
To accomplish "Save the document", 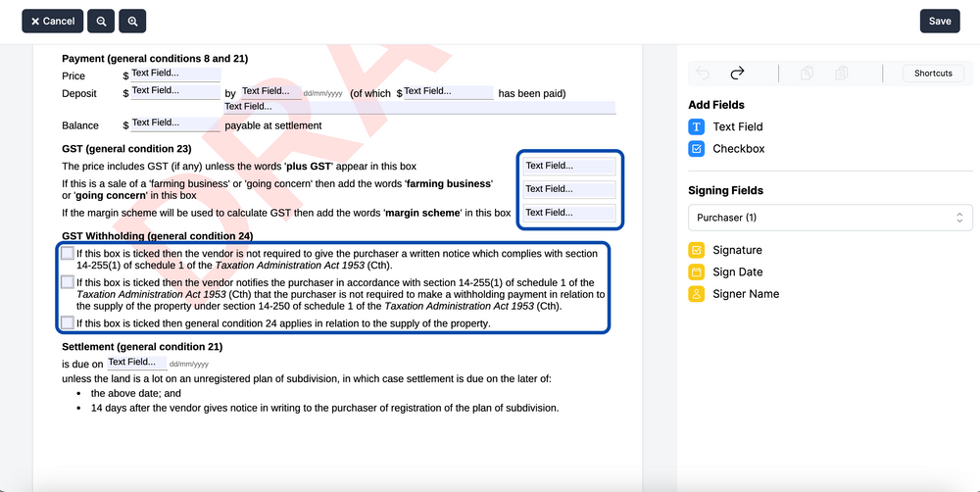I will pyautogui.click(x=940, y=22).
